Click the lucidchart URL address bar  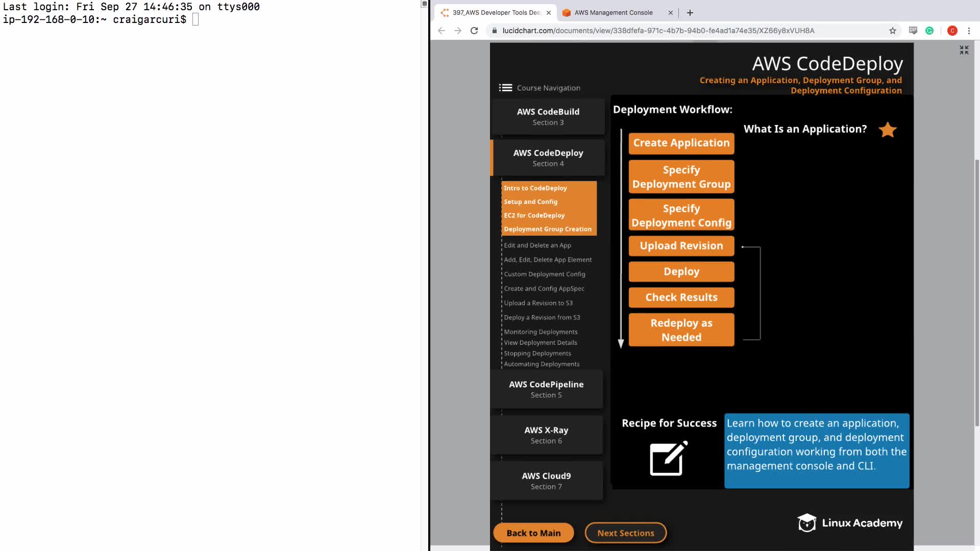coord(658,31)
